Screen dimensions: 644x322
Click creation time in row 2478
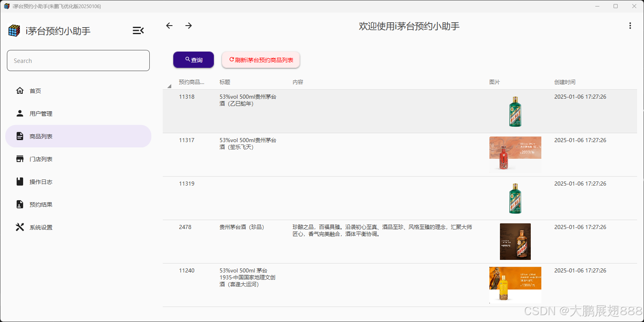pyautogui.click(x=580, y=227)
